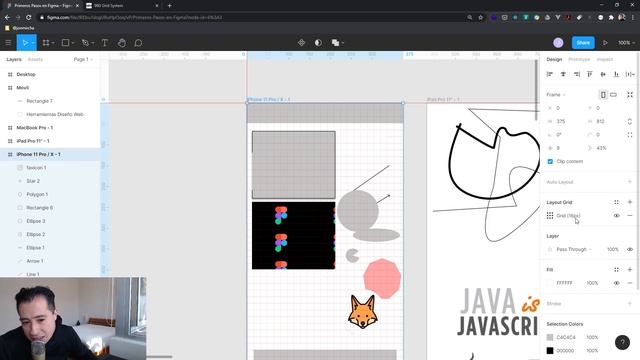Align selection to the left

550,74
